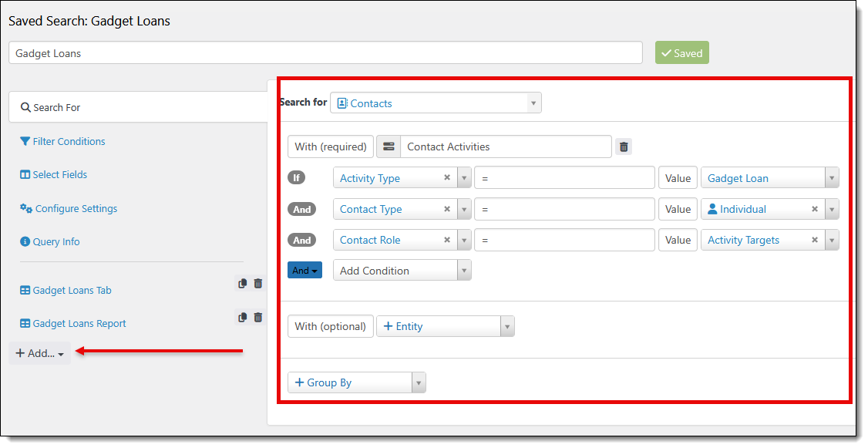
Task: Expand the Add Condition dropdown
Action: (x=402, y=271)
